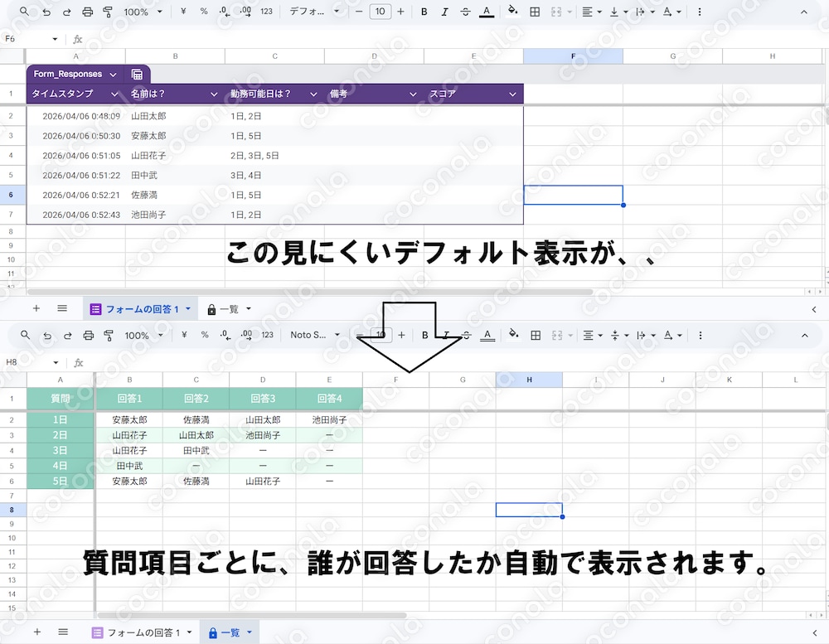Open the borders tool in the bottom toolbar
This screenshot has height=644, width=829.
point(536,335)
